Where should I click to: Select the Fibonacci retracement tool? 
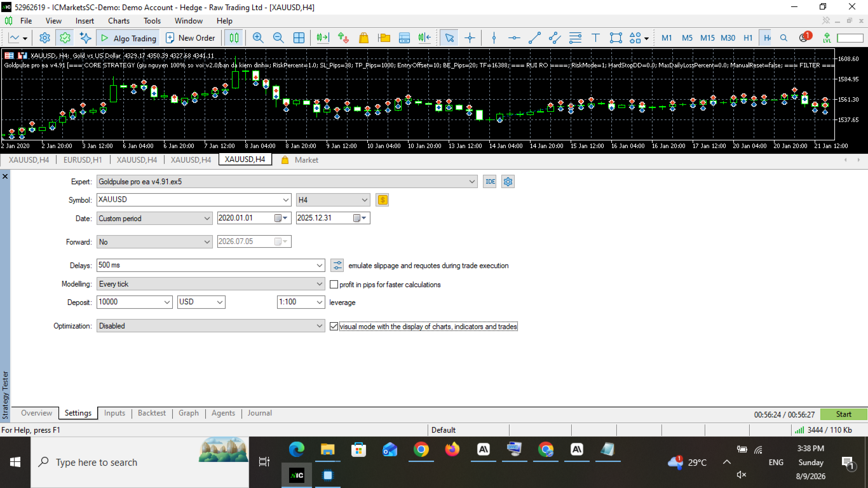coord(575,37)
